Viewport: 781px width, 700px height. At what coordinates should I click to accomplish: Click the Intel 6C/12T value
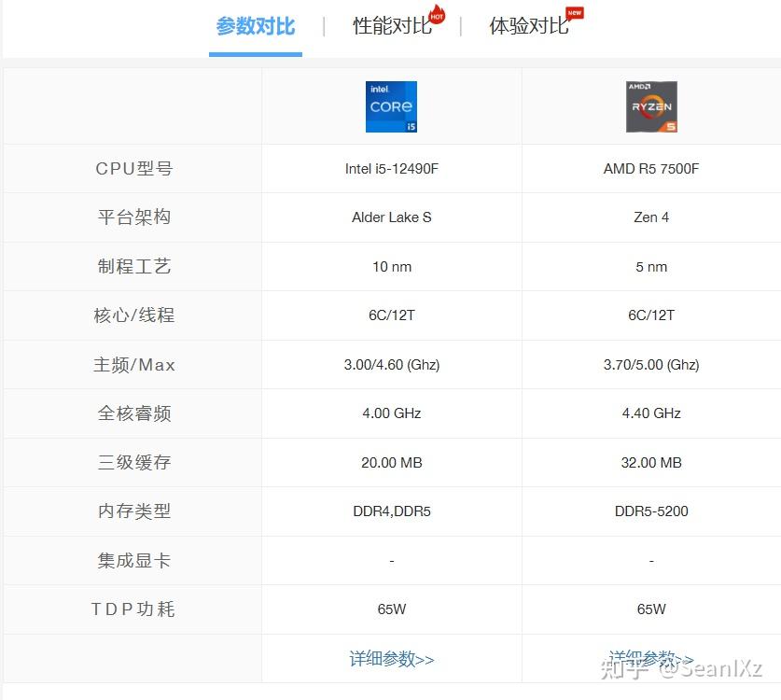(392, 315)
